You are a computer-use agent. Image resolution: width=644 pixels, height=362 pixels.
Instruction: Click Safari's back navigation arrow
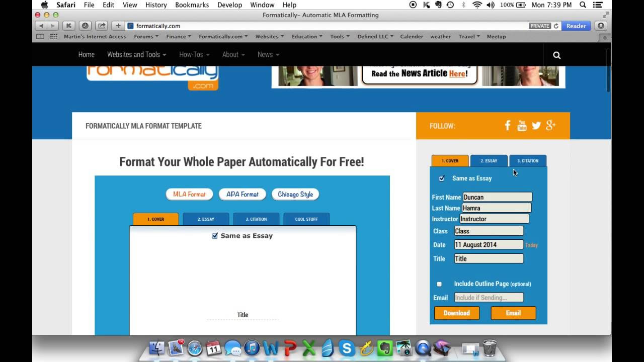41,26
